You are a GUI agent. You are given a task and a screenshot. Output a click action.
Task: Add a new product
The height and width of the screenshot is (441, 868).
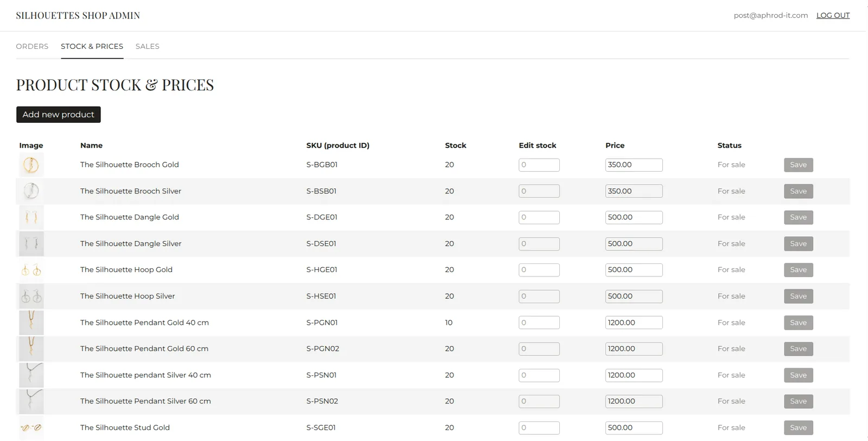(x=59, y=115)
